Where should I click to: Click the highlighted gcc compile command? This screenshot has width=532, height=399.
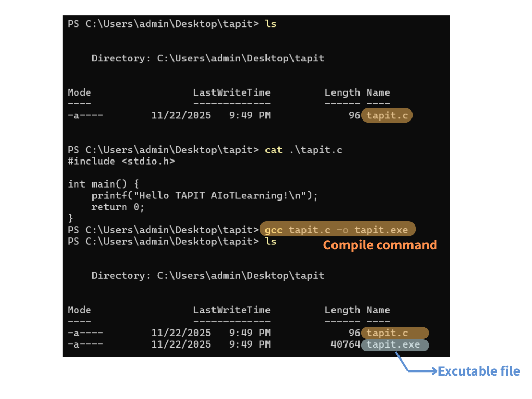(x=337, y=230)
